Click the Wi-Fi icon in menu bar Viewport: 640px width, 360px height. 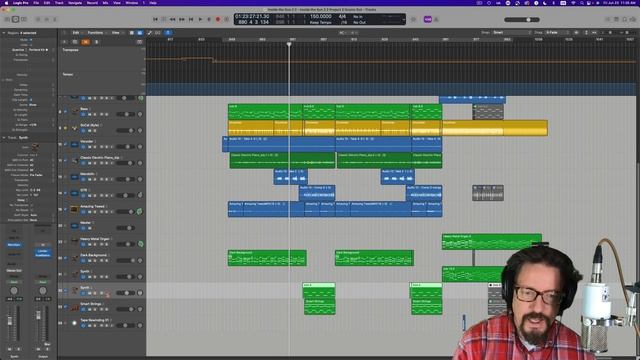click(x=573, y=3)
